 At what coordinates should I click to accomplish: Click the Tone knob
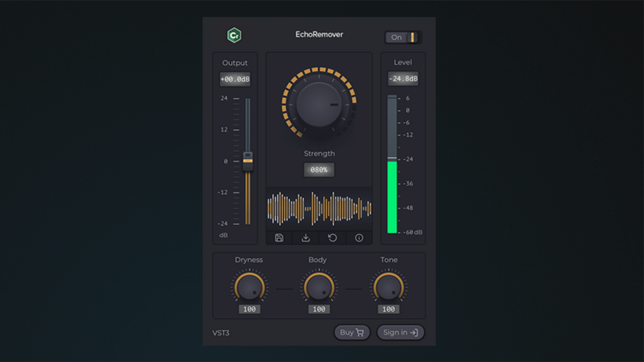pyautogui.click(x=388, y=288)
